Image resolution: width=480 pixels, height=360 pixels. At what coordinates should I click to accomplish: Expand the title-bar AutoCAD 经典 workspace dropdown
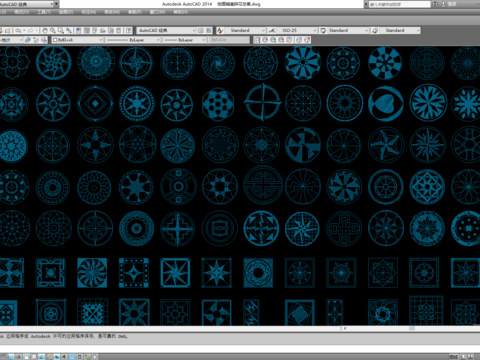(x=51, y=4)
